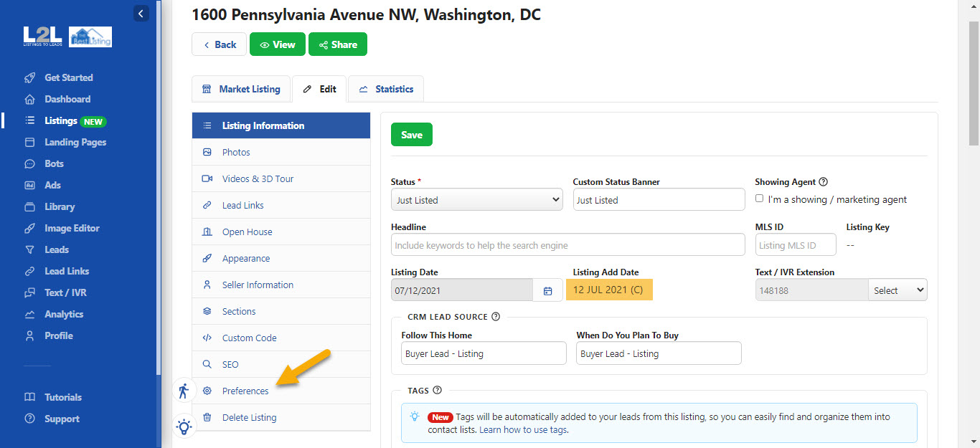Click the Tags help question mark icon
This screenshot has width=980, height=448.
[437, 391]
